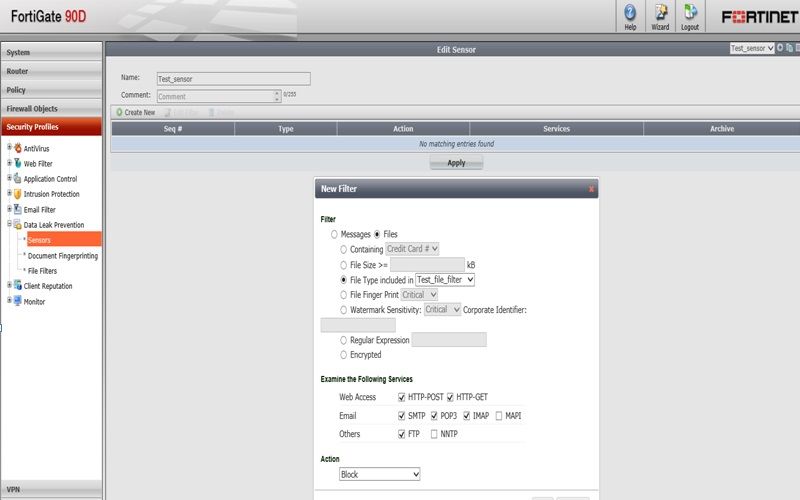Sort by the Seq # column header
This screenshot has height=500, width=800.
point(173,129)
